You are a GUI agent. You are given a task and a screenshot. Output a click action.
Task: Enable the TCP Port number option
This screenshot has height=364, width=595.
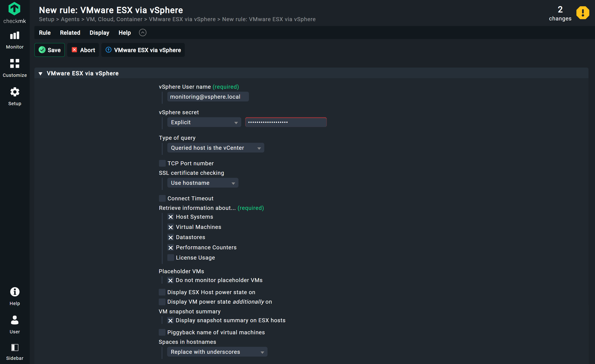point(162,163)
